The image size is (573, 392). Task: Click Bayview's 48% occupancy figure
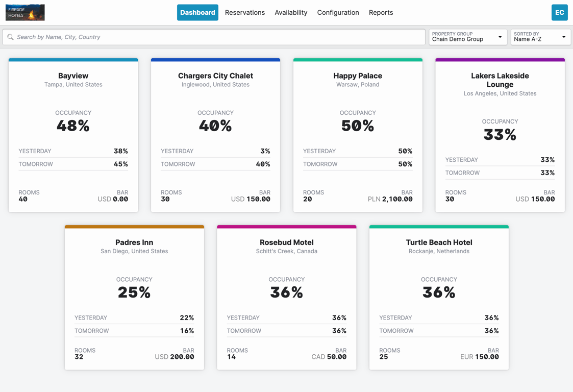click(73, 126)
